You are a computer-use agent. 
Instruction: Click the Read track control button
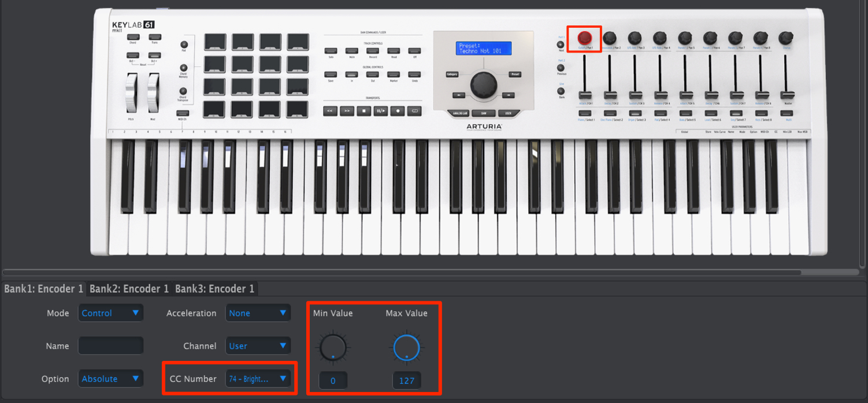click(394, 51)
